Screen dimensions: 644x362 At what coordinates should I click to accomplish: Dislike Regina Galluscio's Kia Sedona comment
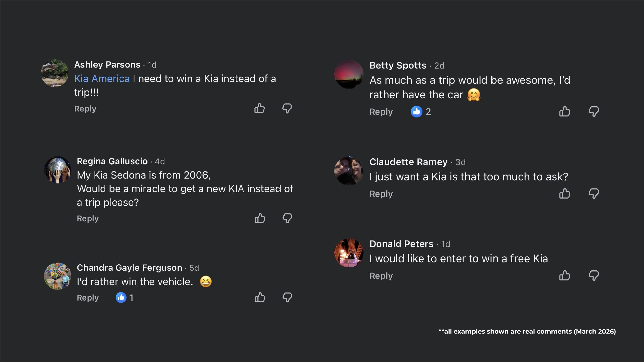click(287, 218)
